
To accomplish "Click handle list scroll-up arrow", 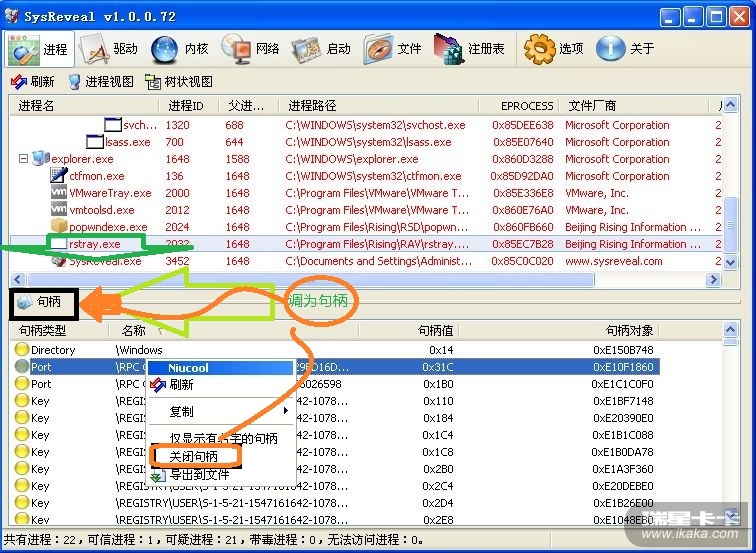I will (730, 330).
